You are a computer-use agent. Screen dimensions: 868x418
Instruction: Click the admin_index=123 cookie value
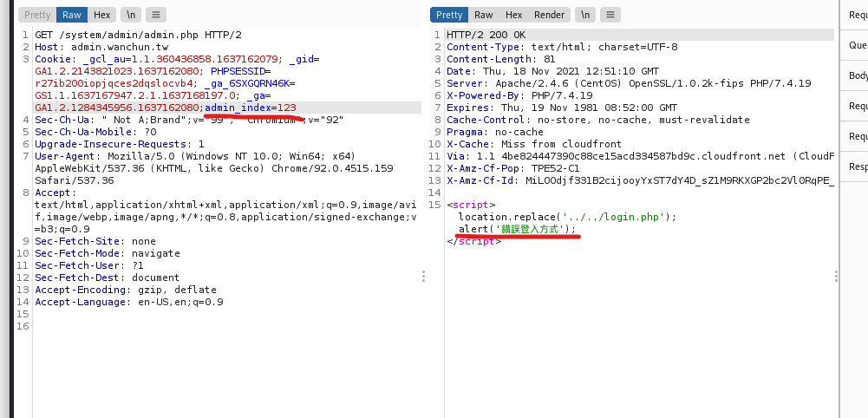(251, 108)
